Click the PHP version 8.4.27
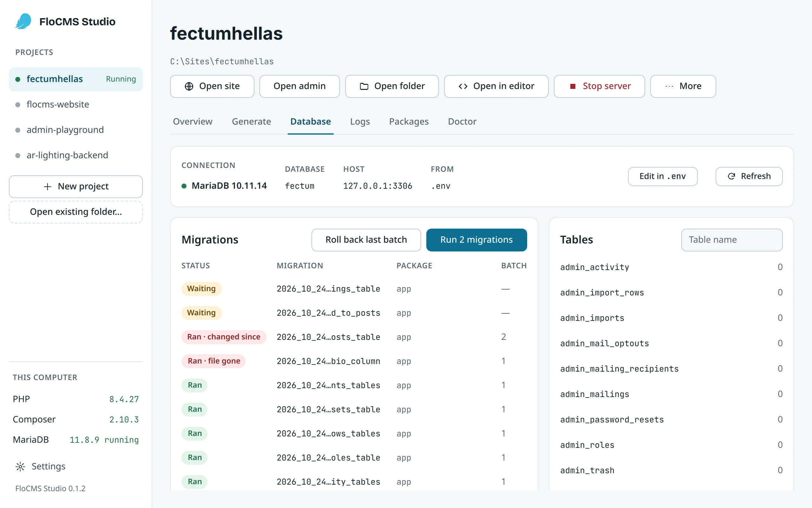Screen dimensions: 812x508 pyautogui.click(x=124, y=399)
